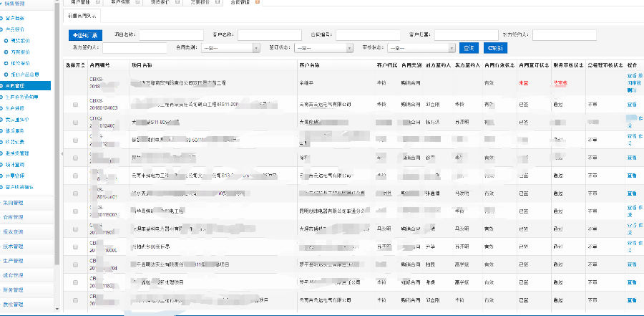
Task: Close the 用户管理 tab with its X icon
Action: tap(98, 1)
